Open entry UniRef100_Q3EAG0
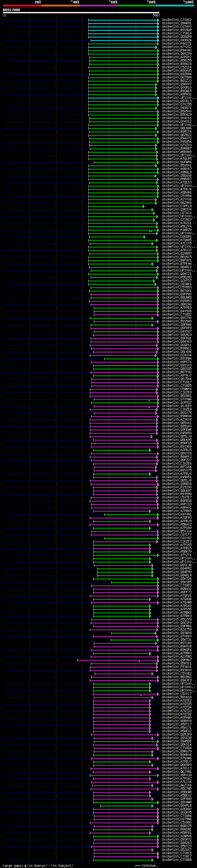This screenshot has width=197, height=868. tap(177, 809)
